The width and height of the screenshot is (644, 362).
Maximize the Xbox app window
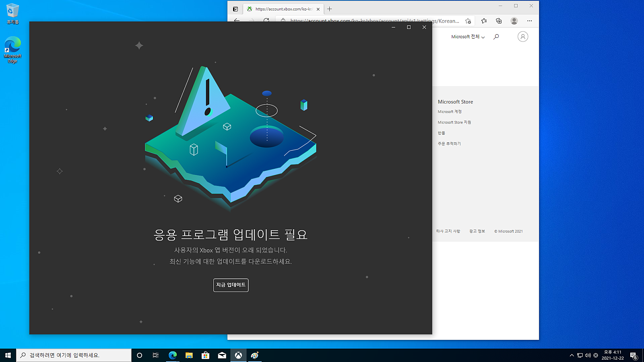click(x=409, y=27)
